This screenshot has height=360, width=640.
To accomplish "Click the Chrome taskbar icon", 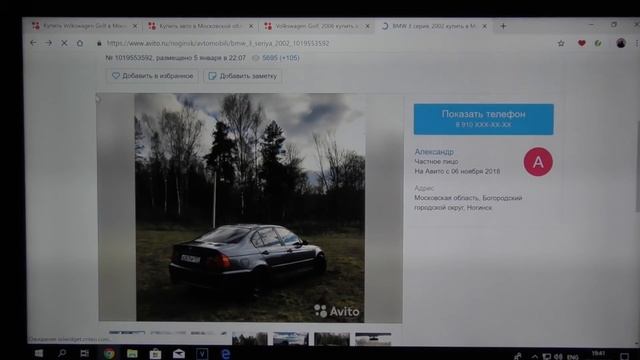I will [109, 353].
